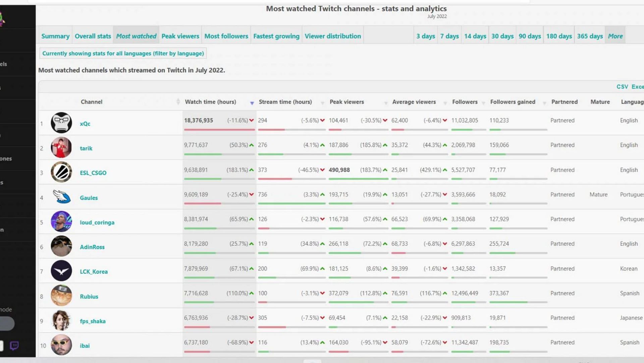This screenshot has height=363, width=644.
Task: Click the ESL_CSGO channel logo
Action: 61,172
